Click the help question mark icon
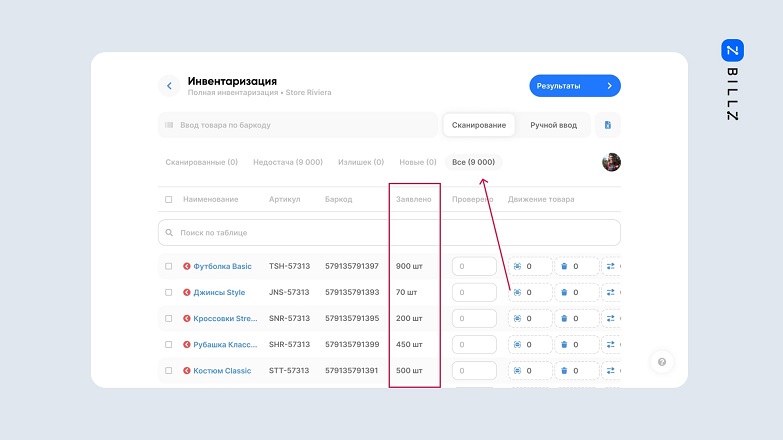The width and height of the screenshot is (783, 440). pos(660,362)
